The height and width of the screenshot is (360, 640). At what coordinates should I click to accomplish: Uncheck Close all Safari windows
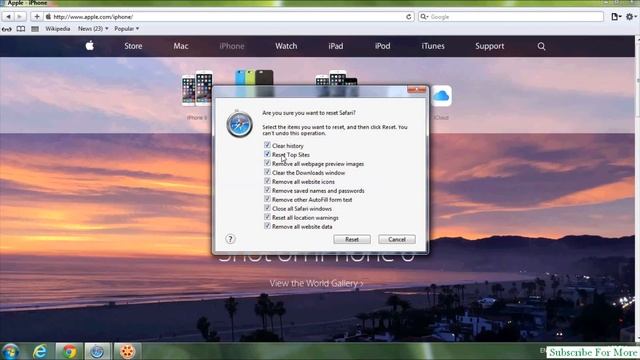coord(267,208)
